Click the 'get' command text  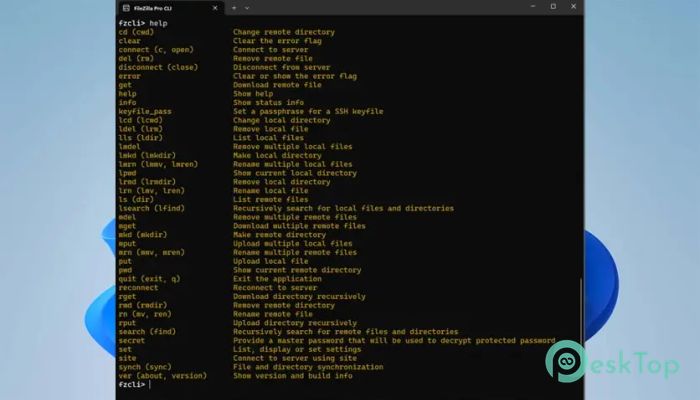(125, 85)
